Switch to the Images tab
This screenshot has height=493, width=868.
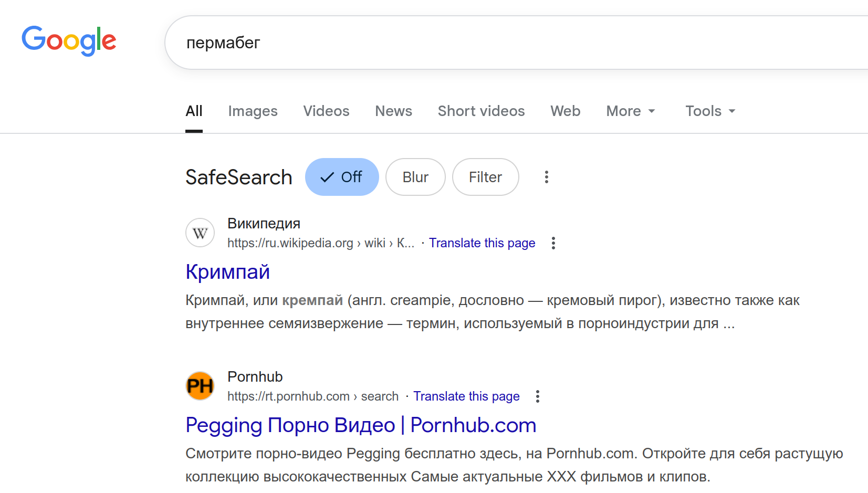click(x=253, y=111)
